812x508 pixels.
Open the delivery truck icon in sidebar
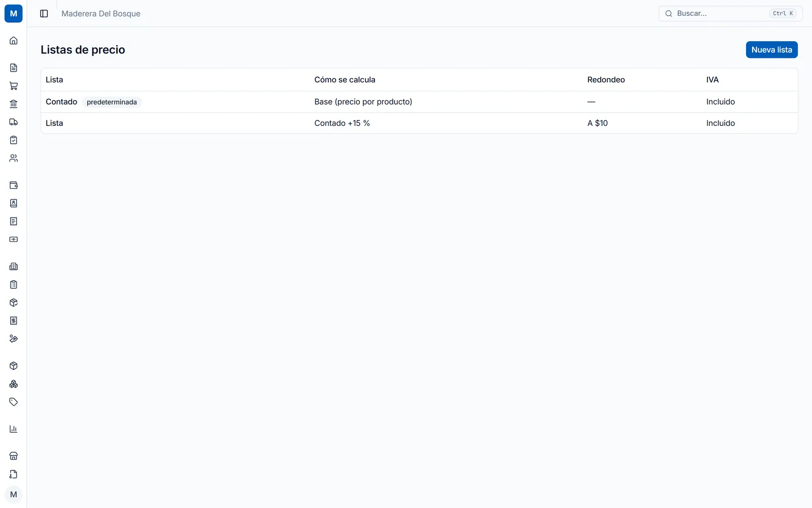coord(14,122)
